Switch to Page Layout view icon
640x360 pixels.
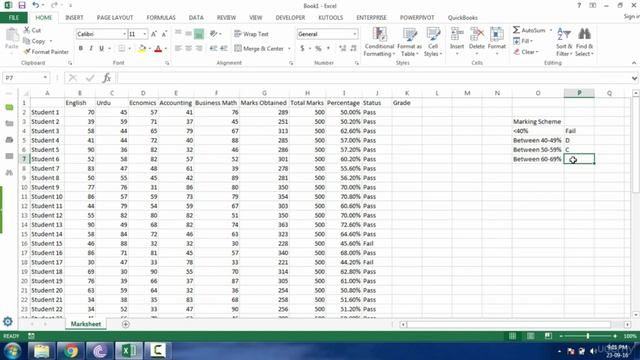point(530,336)
